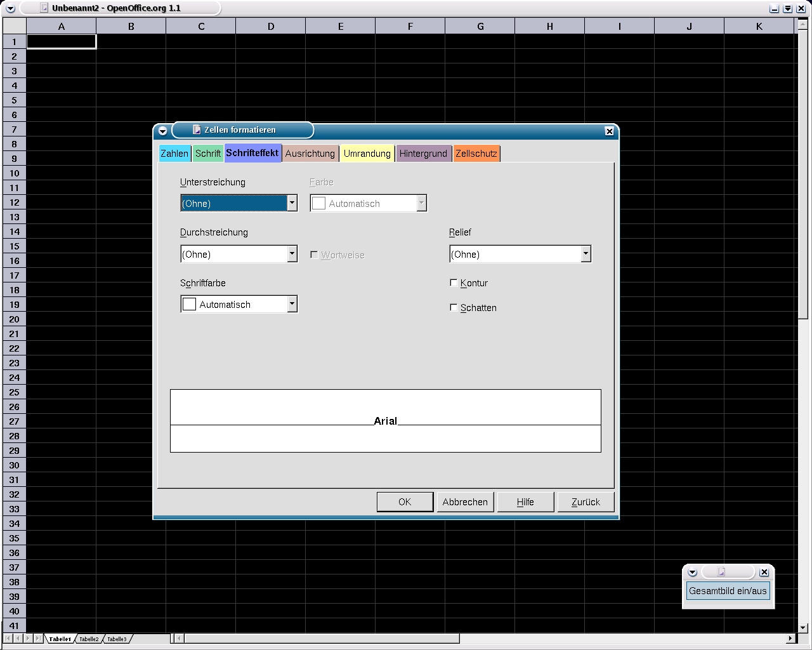This screenshot has height=650, width=812.
Task: Switch to the Umrandung tab
Action: point(367,154)
